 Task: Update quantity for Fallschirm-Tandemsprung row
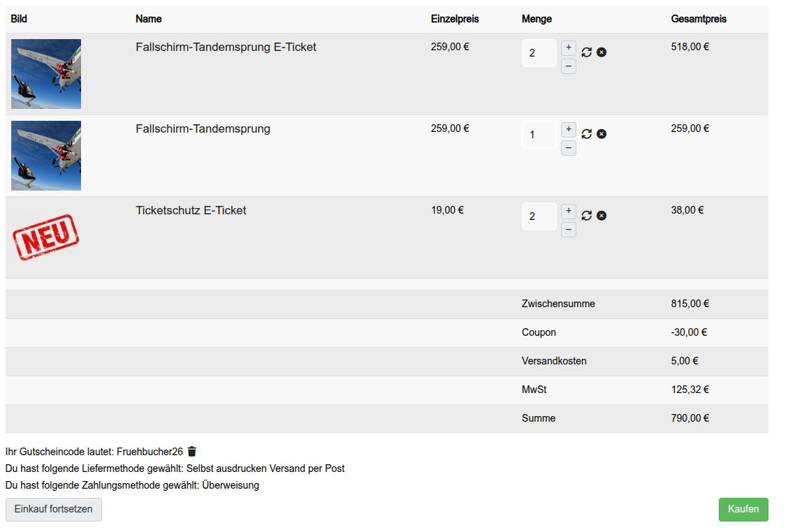587,134
